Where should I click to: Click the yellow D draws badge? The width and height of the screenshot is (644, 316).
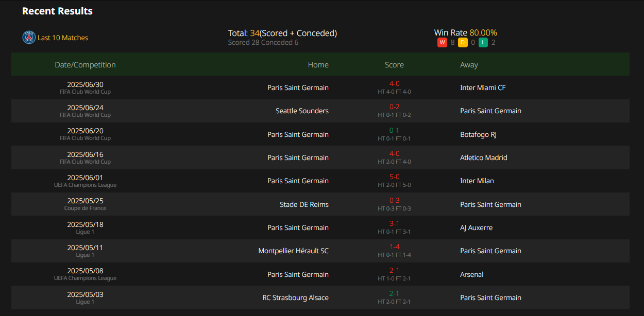click(463, 43)
